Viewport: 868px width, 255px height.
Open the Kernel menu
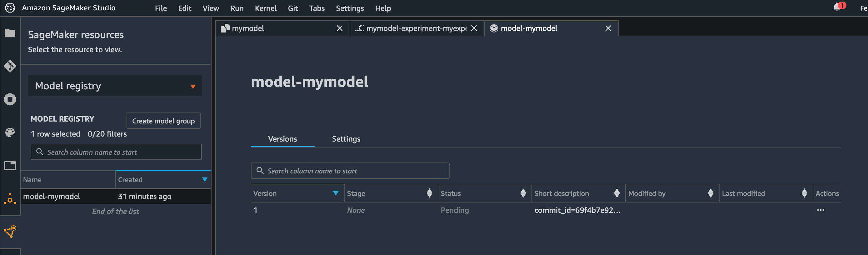[266, 8]
